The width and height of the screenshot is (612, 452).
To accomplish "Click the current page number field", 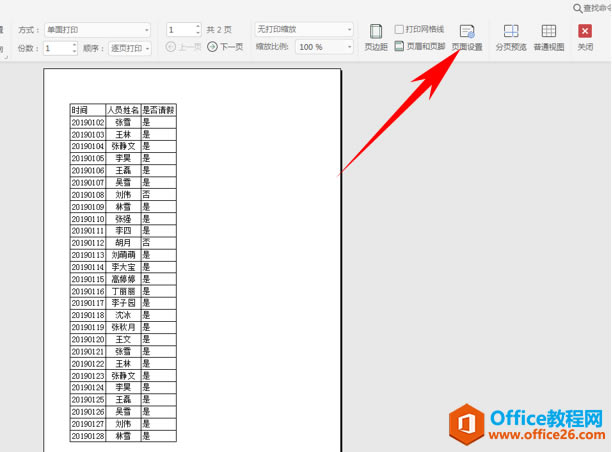I will click(181, 30).
